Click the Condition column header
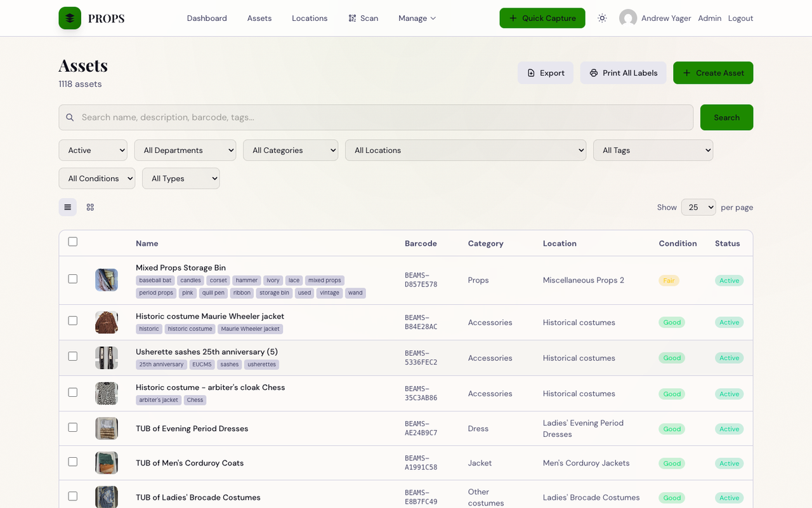Viewport: 812px width, 508px height. click(678, 243)
